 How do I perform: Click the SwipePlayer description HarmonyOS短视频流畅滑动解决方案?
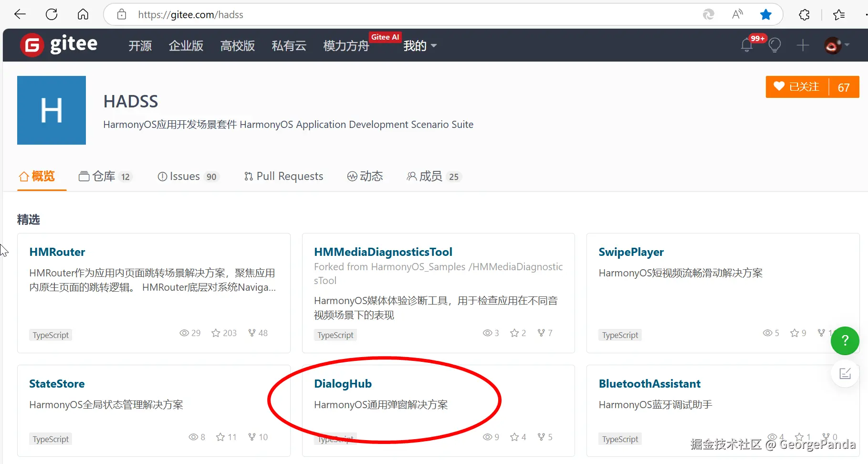tap(680, 273)
